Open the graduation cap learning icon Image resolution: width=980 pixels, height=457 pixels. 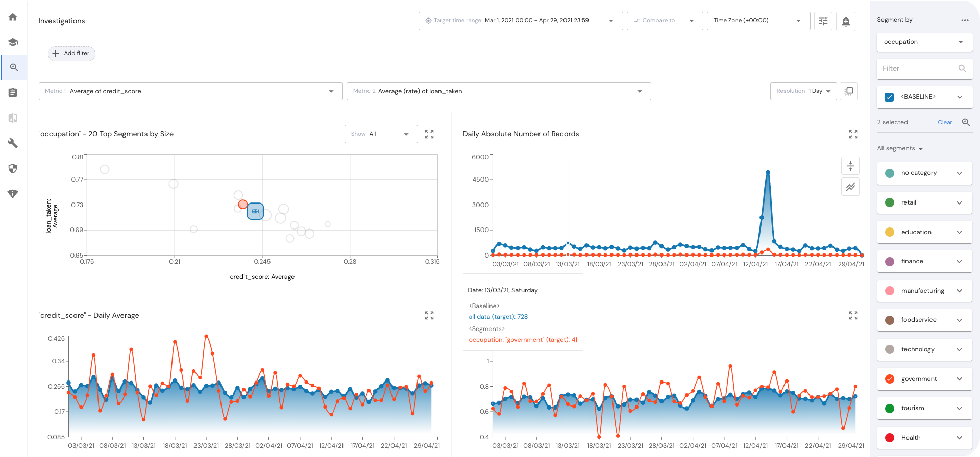13,42
